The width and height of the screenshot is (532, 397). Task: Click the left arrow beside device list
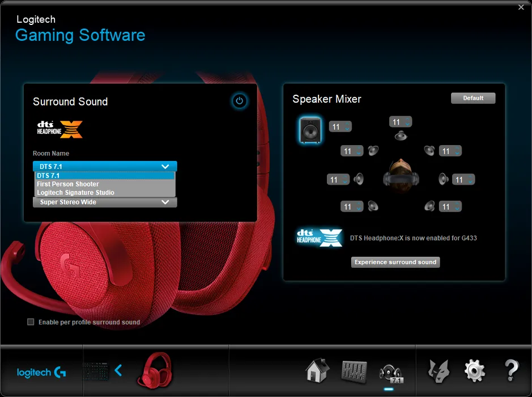pos(118,370)
